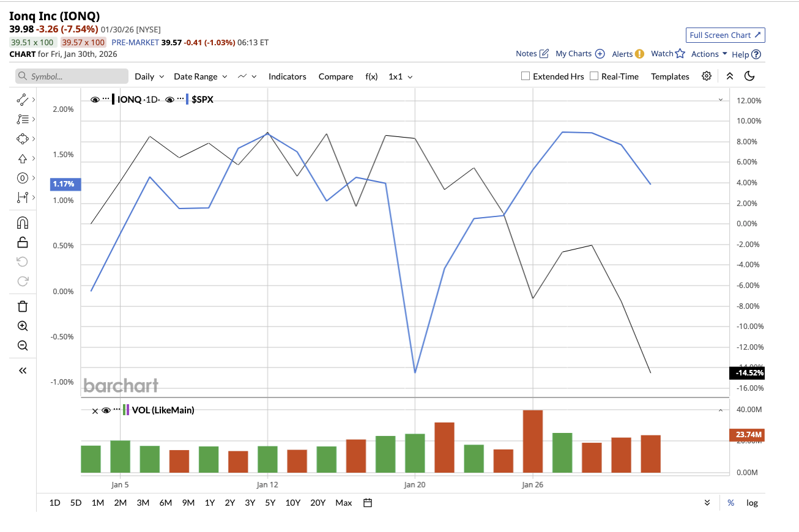Add chart via My Charts plus icon
799x532 pixels.
[x=600, y=54]
